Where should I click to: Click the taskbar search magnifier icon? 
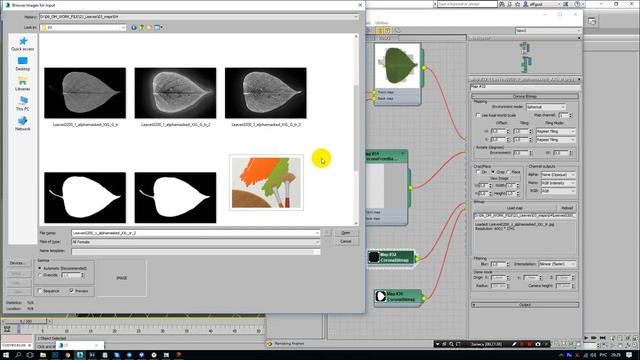(18, 355)
